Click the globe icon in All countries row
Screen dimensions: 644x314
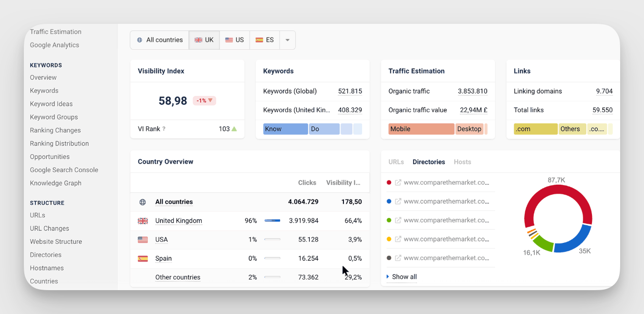(x=143, y=202)
